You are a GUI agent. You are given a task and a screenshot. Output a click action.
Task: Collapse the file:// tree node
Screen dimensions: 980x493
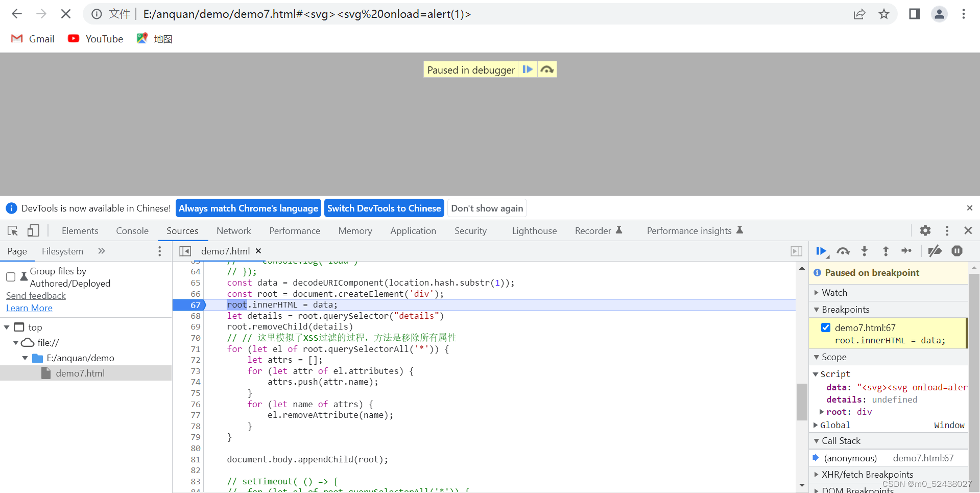[x=16, y=342]
